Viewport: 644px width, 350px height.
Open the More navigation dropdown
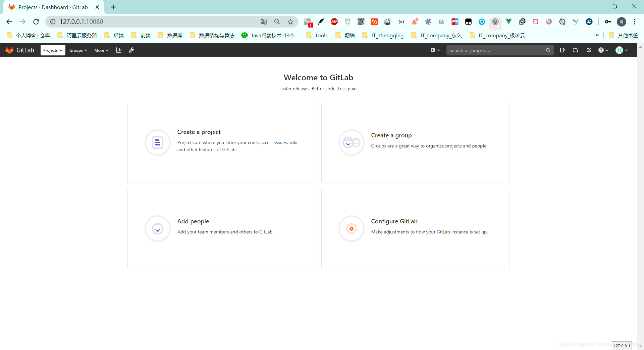[101, 50]
